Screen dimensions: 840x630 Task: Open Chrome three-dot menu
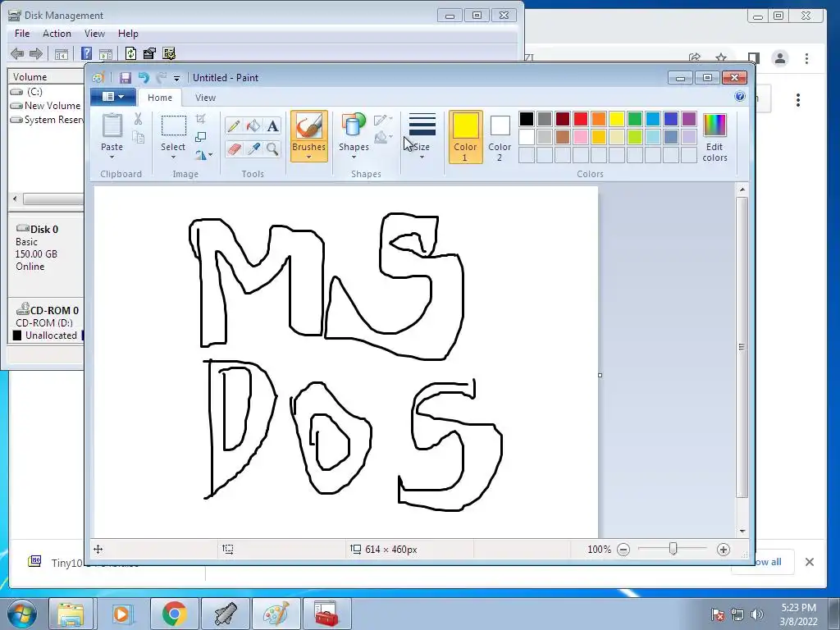[807, 58]
